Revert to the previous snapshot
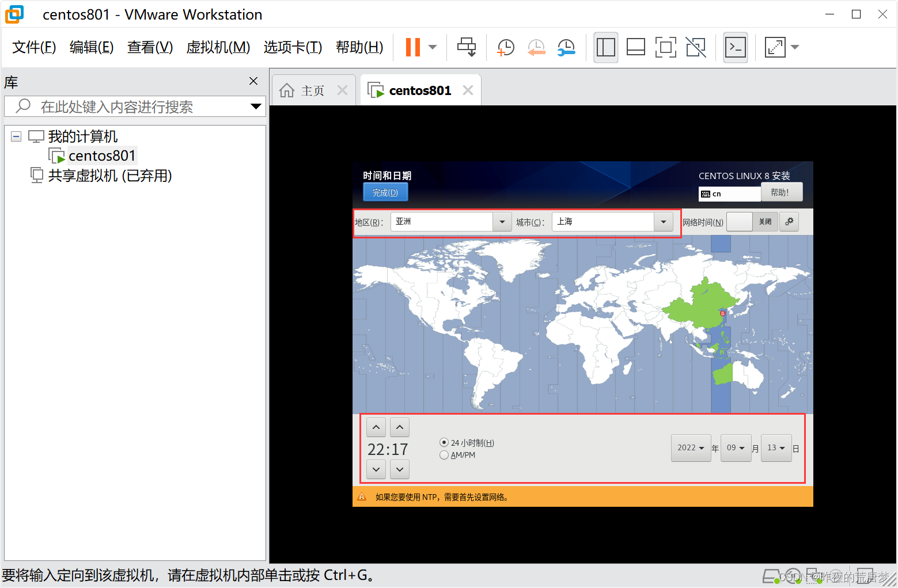 tap(536, 47)
